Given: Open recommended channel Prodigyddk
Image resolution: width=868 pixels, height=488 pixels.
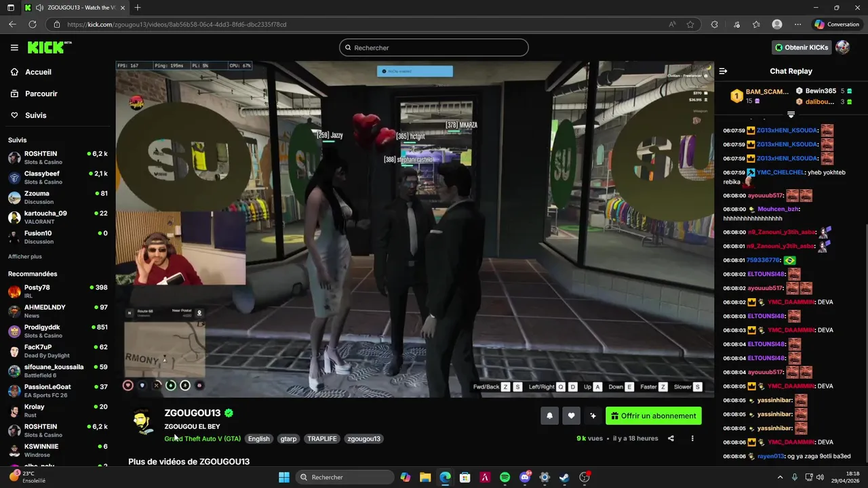Looking at the screenshot, I should [58, 331].
